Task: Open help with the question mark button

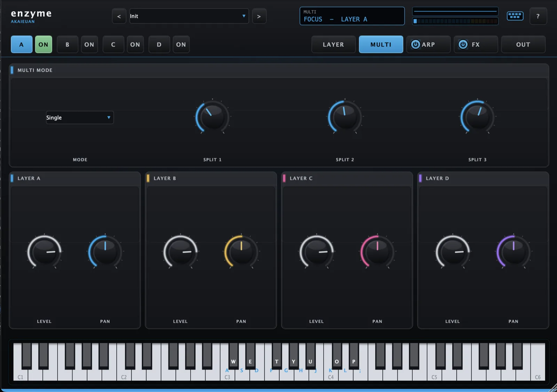Action: click(x=538, y=16)
